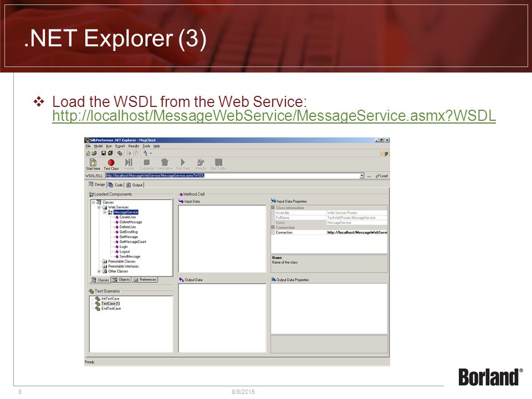
Task: Switch to the Code tab
Action: coord(116,185)
